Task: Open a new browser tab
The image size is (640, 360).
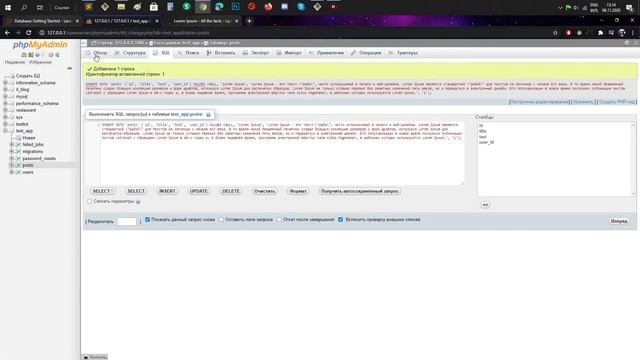Action: point(249,21)
